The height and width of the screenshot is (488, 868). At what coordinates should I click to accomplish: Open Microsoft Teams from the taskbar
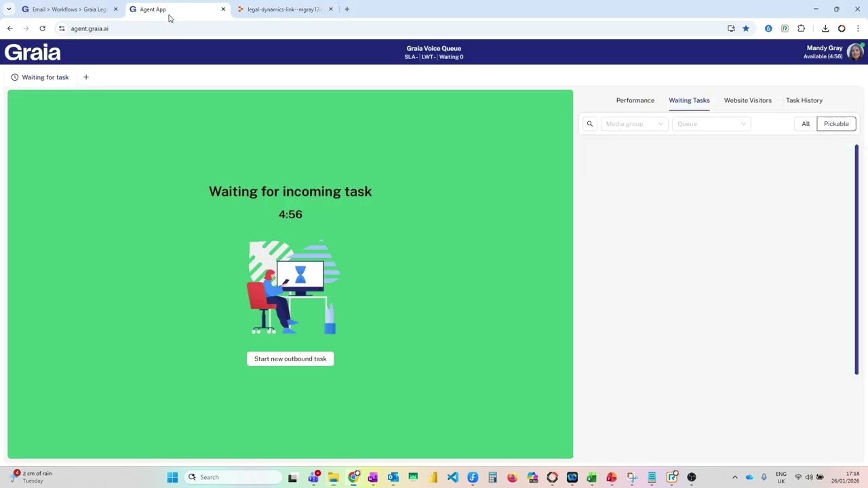313,477
